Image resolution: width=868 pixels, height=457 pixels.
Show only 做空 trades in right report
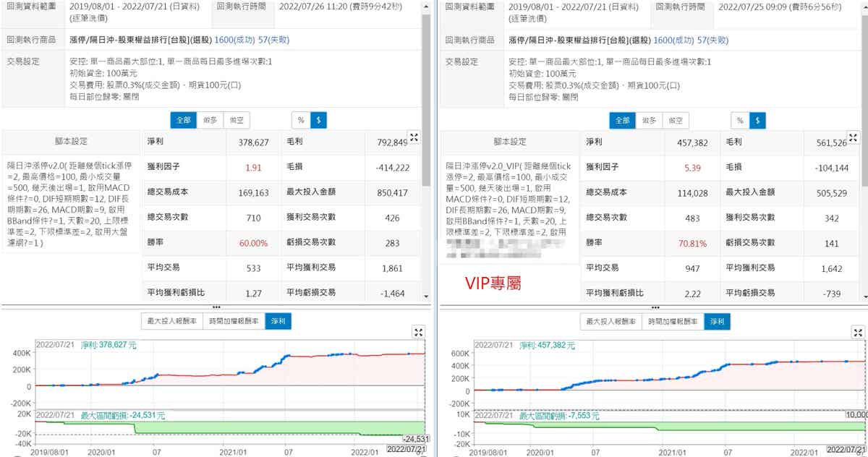(x=675, y=120)
